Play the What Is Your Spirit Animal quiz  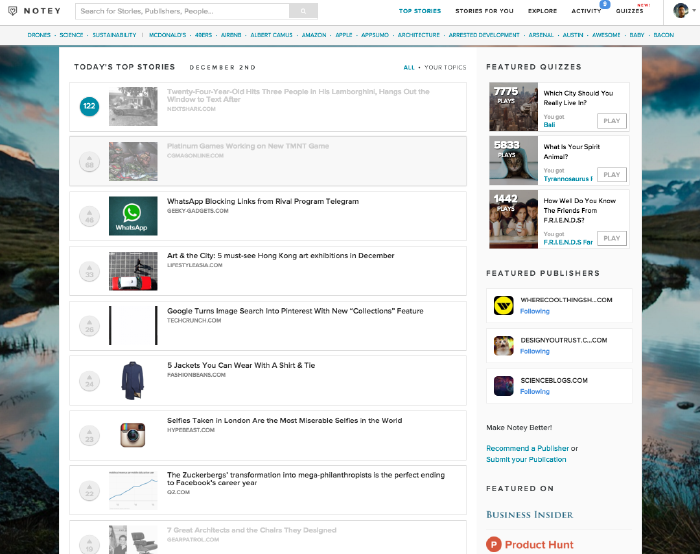click(x=612, y=175)
